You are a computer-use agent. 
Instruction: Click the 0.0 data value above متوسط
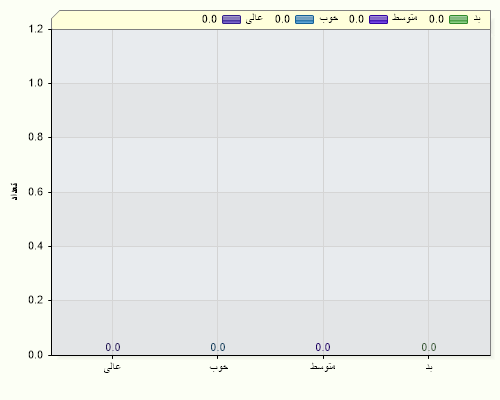point(323,347)
